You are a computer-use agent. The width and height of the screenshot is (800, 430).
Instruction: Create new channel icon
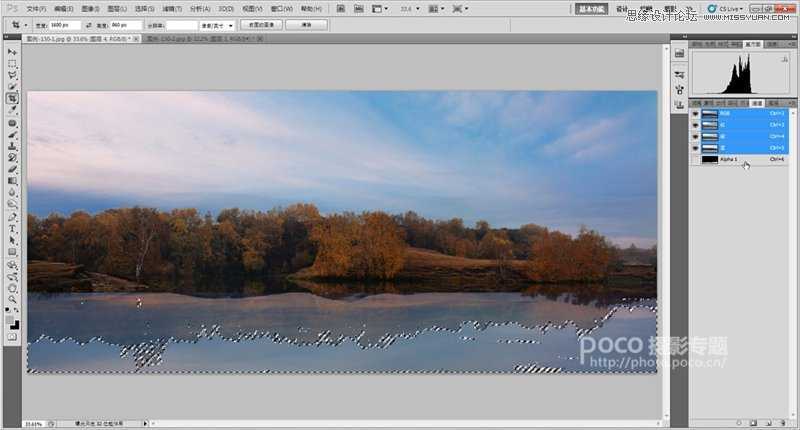(x=768, y=423)
